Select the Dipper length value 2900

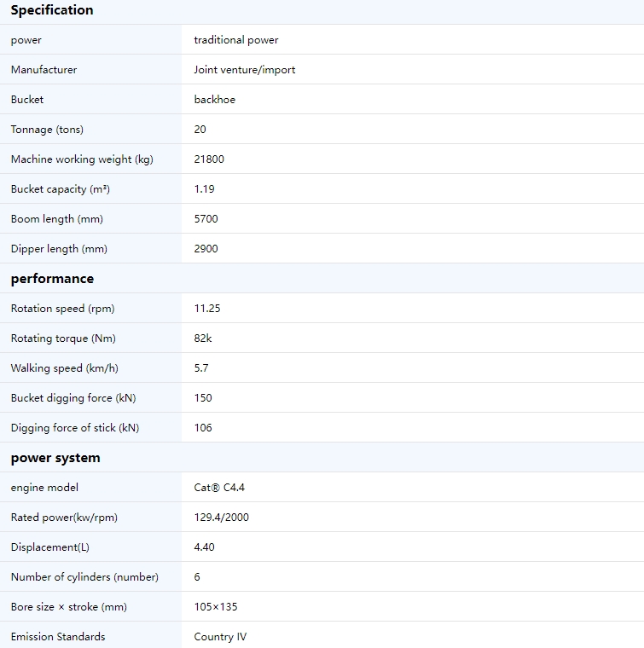(x=206, y=248)
